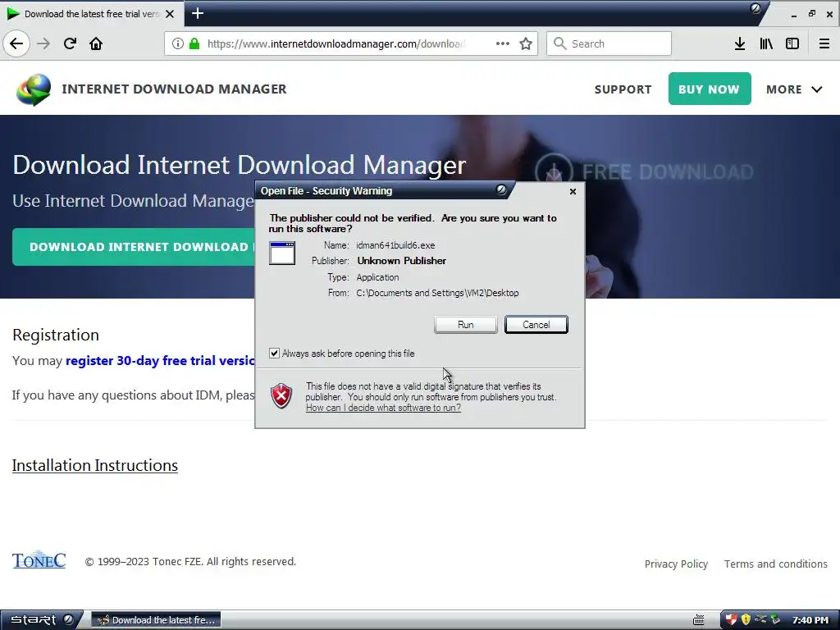The image size is (840, 630).
Task: Open the Privacy Policy page
Action: (x=676, y=564)
